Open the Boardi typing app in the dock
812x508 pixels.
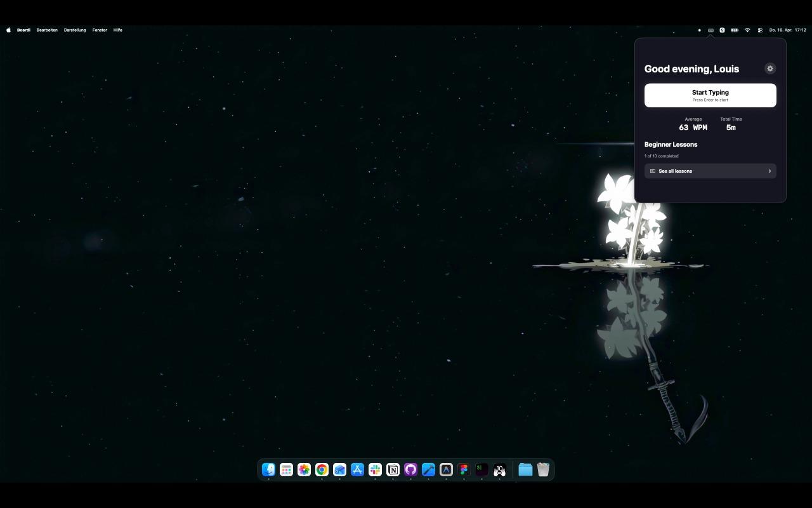(x=499, y=469)
